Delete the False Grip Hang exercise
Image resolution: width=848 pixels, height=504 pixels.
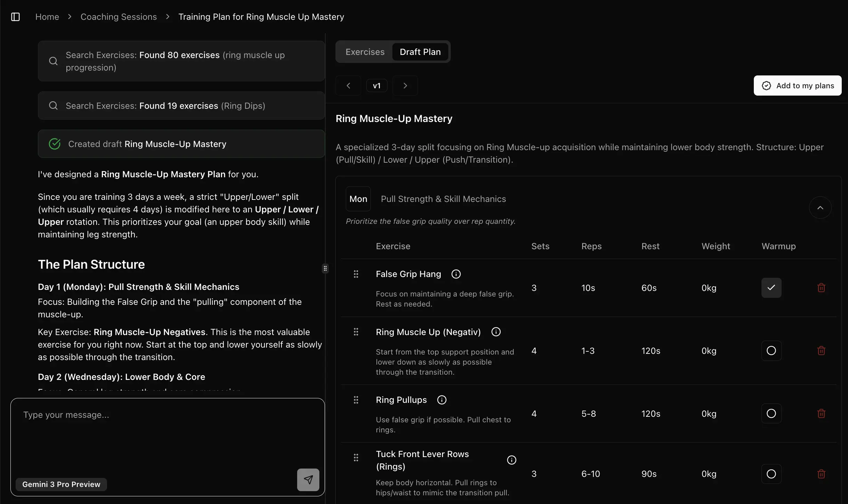pos(821,288)
